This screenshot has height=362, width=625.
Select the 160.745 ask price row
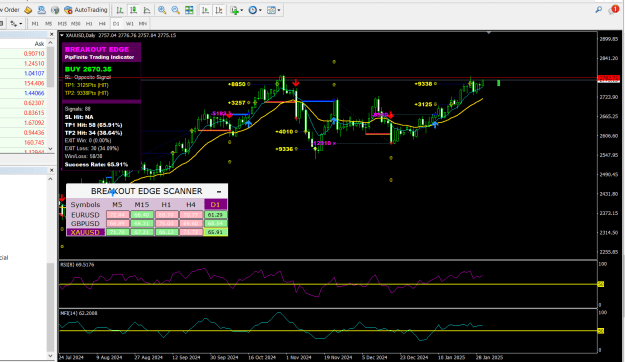pos(23,142)
